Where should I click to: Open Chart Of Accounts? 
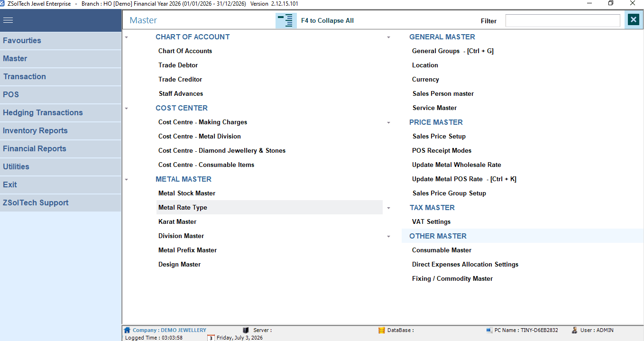tap(185, 51)
